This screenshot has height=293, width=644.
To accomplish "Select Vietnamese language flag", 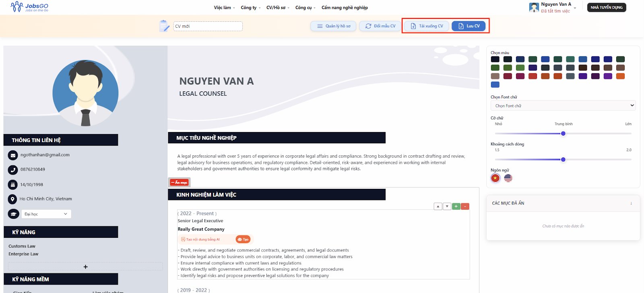I will click(495, 178).
